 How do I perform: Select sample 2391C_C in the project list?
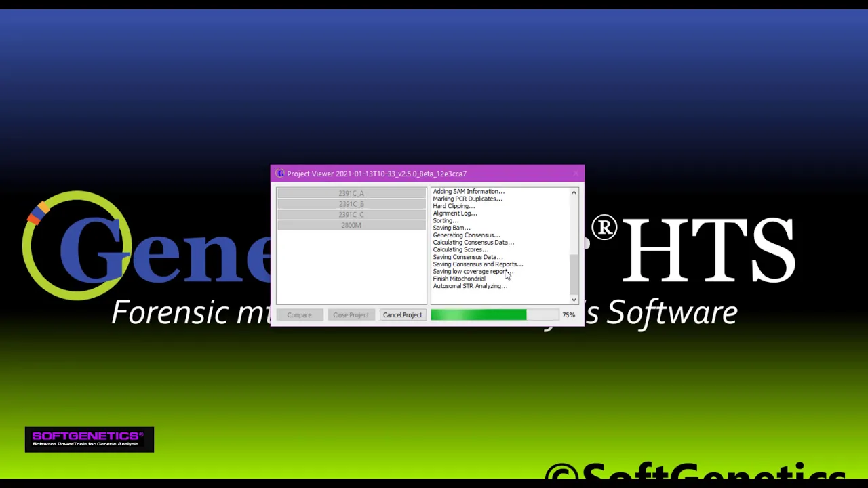(x=351, y=214)
